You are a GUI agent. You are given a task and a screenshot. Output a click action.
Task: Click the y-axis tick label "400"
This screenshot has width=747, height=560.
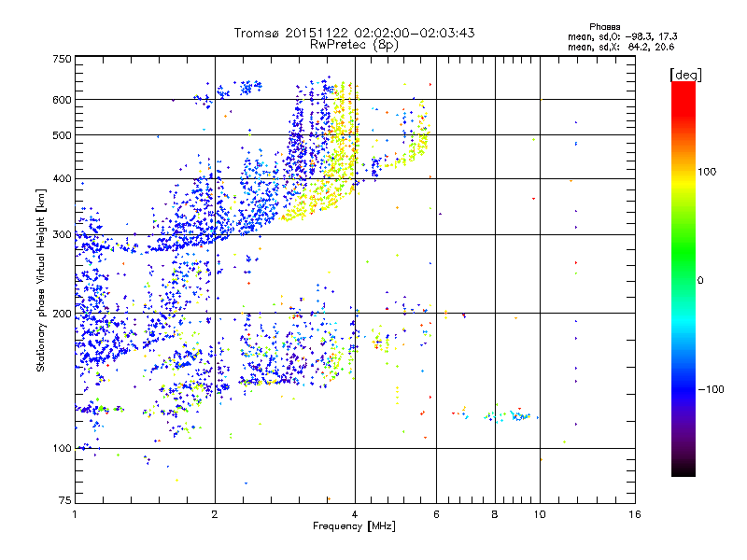pyautogui.click(x=62, y=179)
